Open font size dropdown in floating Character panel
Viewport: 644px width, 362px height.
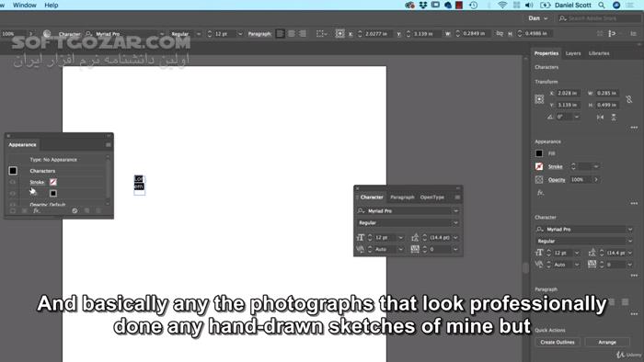pyautogui.click(x=401, y=237)
